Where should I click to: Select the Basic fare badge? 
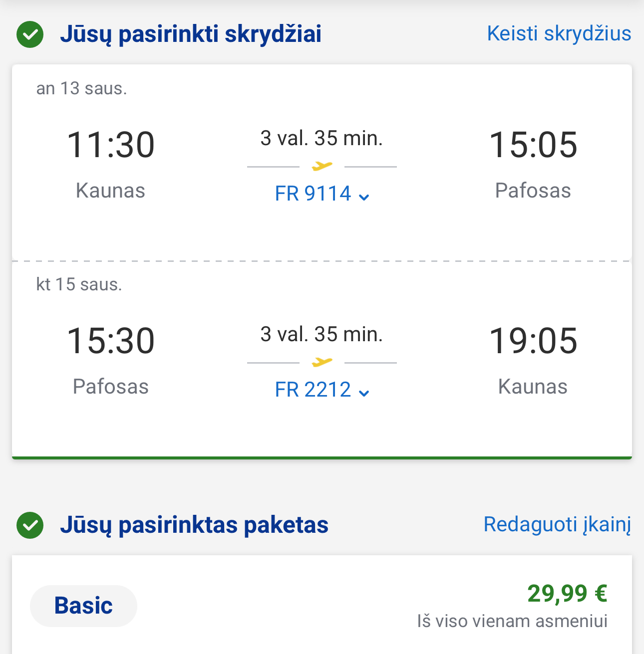pyautogui.click(x=83, y=606)
